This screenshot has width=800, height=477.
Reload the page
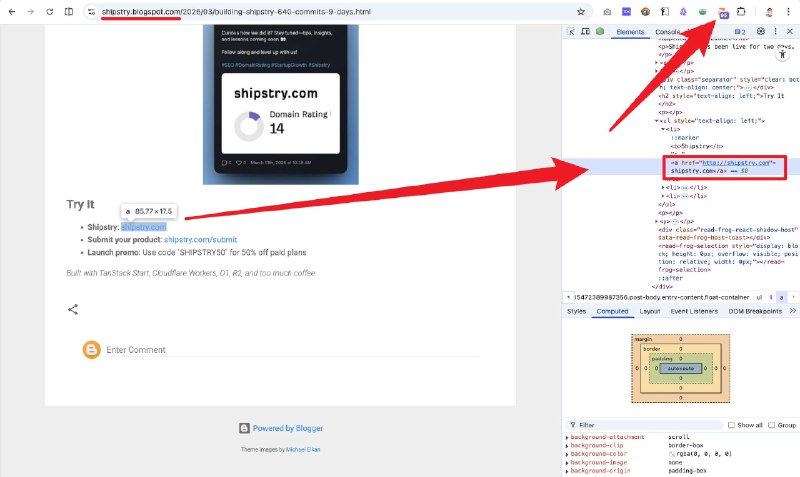tap(49, 11)
